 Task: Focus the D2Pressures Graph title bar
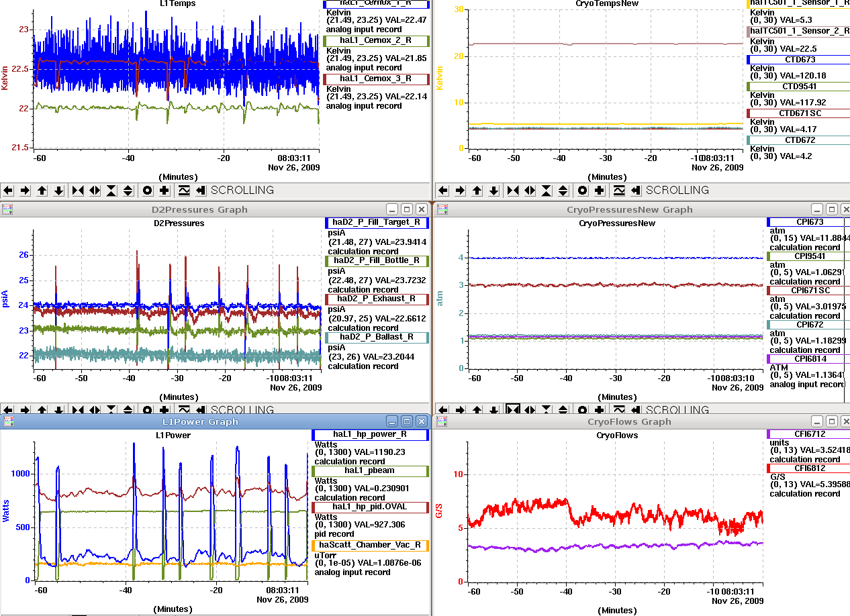coord(199,209)
